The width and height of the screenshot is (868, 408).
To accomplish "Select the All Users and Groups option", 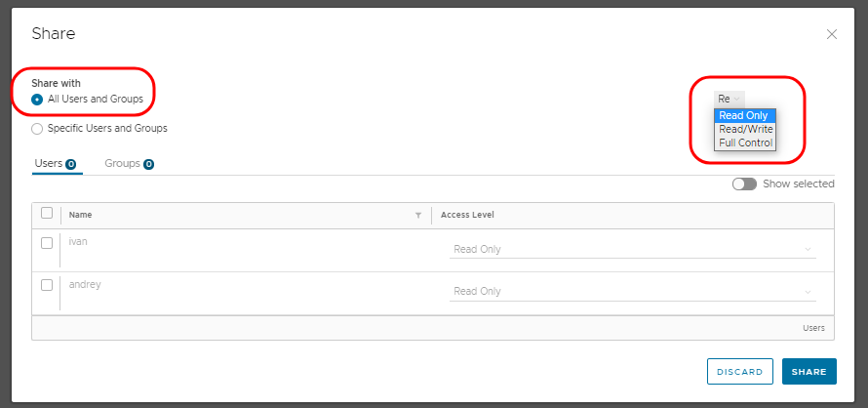I will (37, 100).
